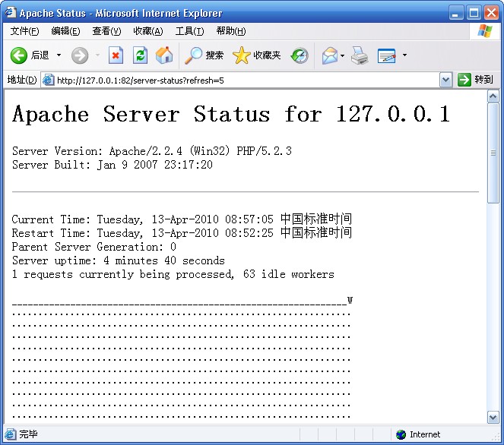Open the 编辑(E) Edit menu
This screenshot has height=445, width=504.
pyautogui.click(x=65, y=31)
